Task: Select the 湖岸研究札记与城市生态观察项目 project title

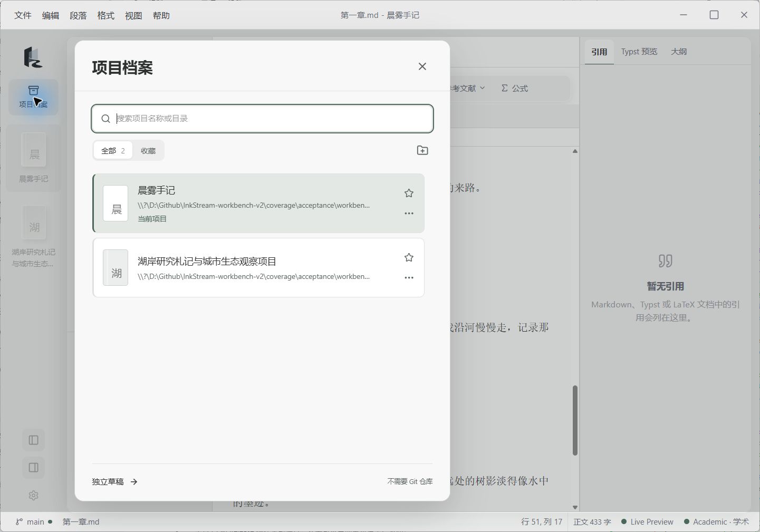Action: tap(207, 262)
